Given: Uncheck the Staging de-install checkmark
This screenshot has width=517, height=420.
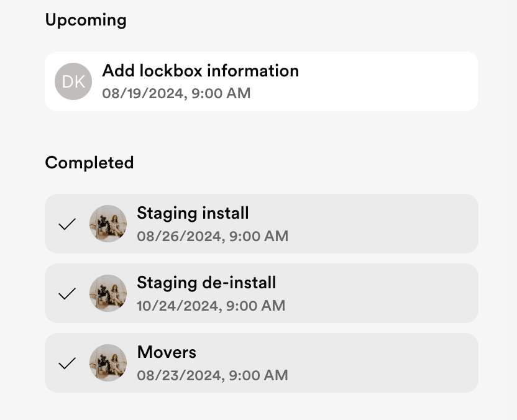Looking at the screenshot, I should click(67, 293).
